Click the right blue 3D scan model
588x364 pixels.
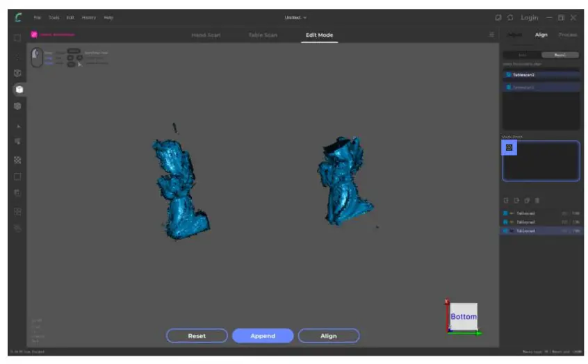(x=344, y=182)
